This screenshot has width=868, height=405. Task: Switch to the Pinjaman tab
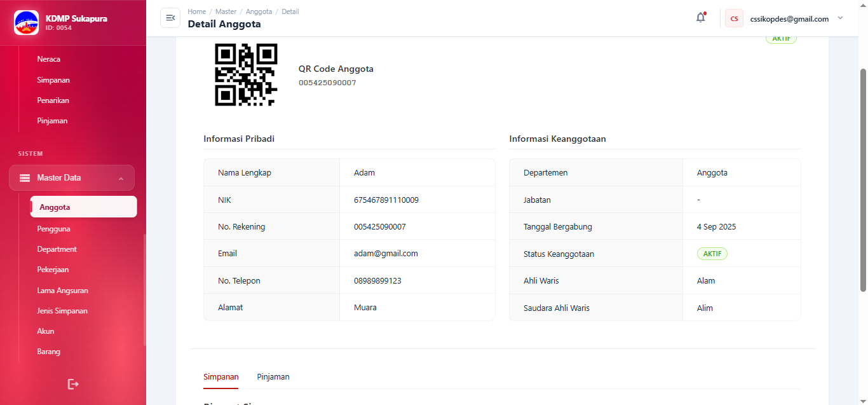point(273,377)
